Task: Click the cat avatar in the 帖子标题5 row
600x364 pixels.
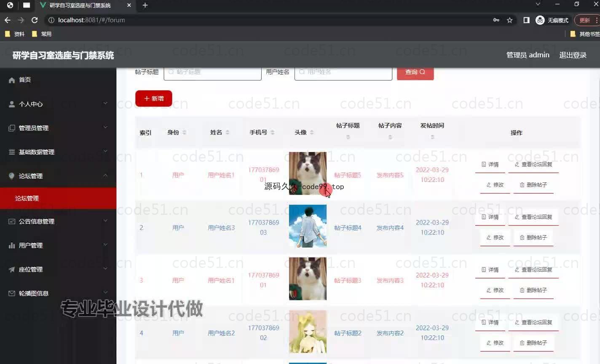Action: (x=308, y=173)
